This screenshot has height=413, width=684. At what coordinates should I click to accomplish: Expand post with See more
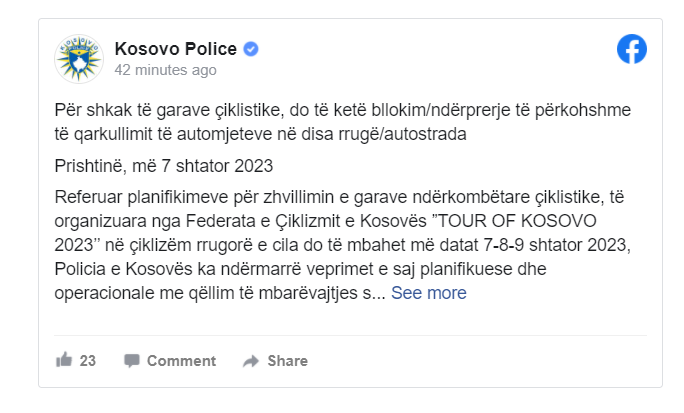428,293
